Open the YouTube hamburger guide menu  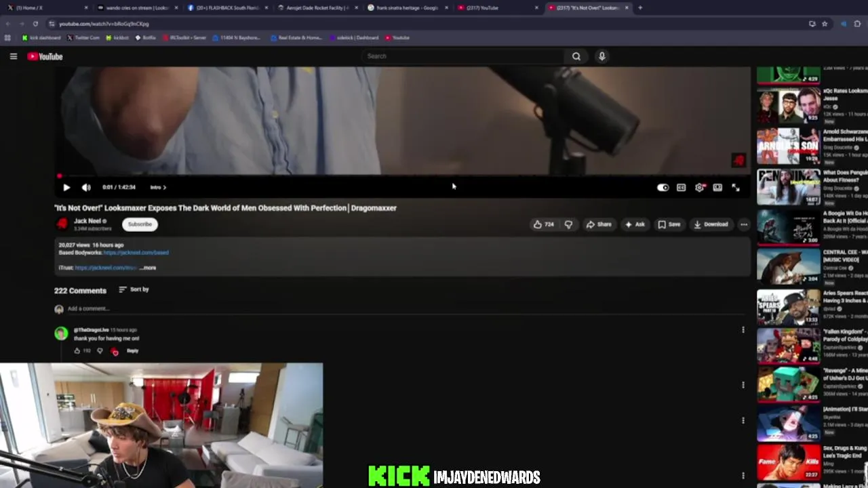click(14, 56)
